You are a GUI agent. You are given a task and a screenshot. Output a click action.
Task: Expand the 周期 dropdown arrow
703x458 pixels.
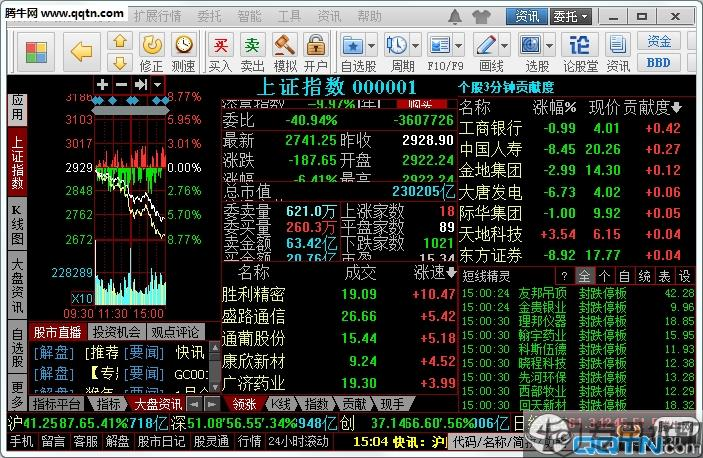coord(415,45)
